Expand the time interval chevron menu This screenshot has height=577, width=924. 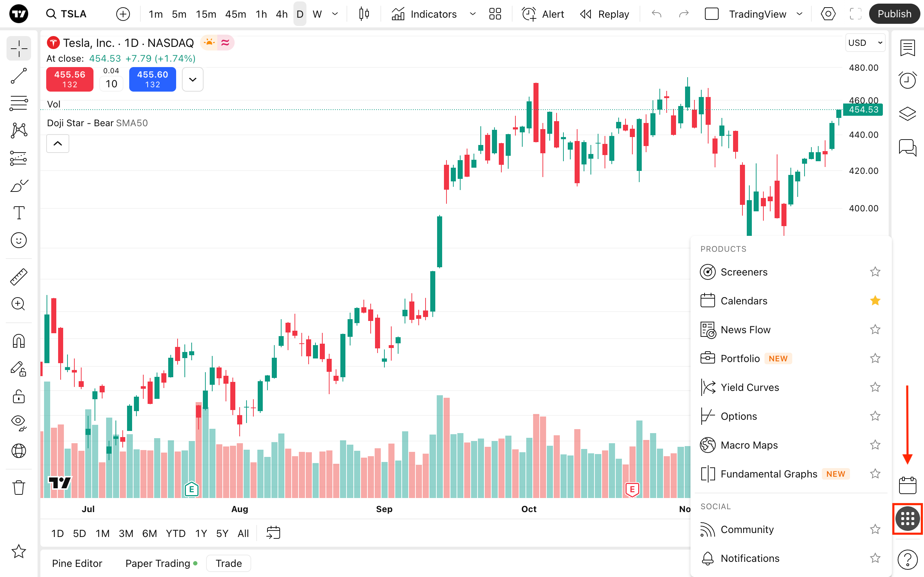335,14
